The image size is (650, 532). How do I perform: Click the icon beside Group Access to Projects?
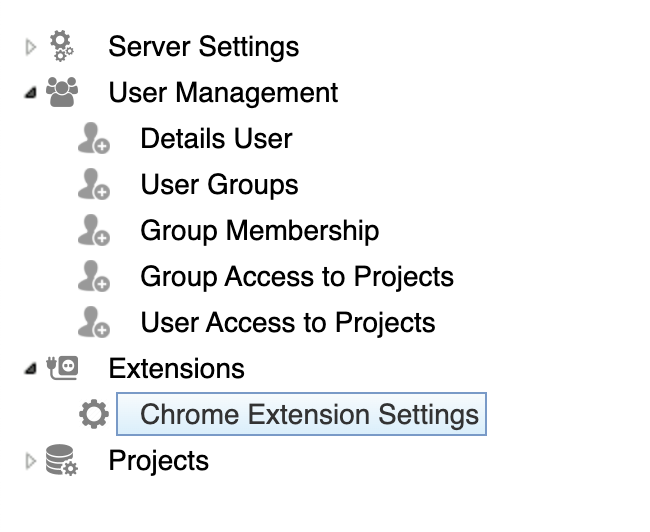[x=93, y=277]
